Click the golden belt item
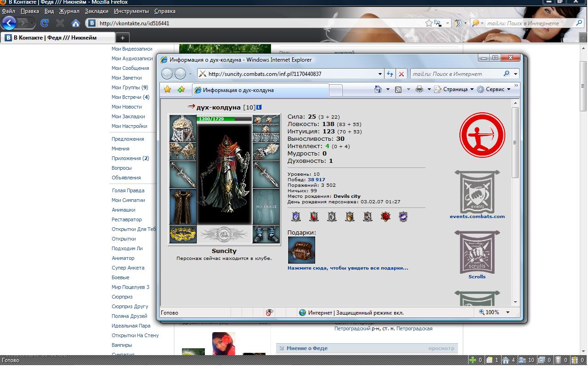 pos(183,234)
